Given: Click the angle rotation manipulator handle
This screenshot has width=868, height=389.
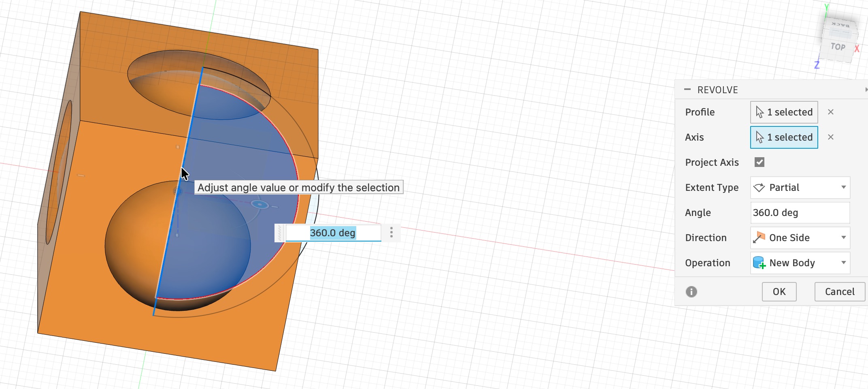Looking at the screenshot, I should coord(260,205).
